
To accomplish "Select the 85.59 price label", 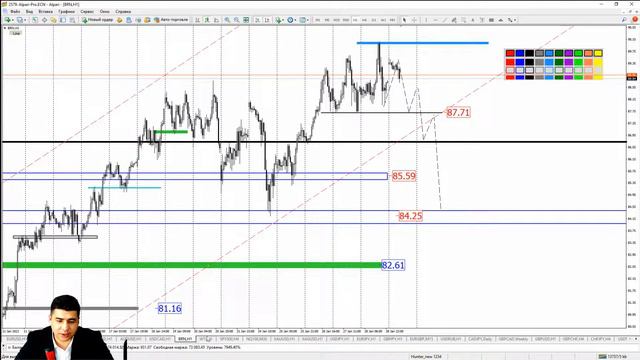I will (x=404, y=176).
